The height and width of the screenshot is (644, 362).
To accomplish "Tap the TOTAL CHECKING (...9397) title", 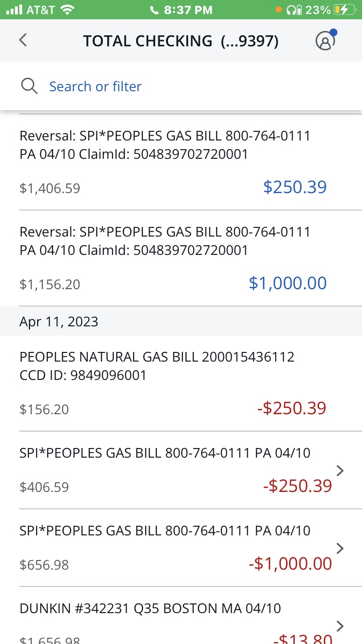I will pyautogui.click(x=181, y=41).
